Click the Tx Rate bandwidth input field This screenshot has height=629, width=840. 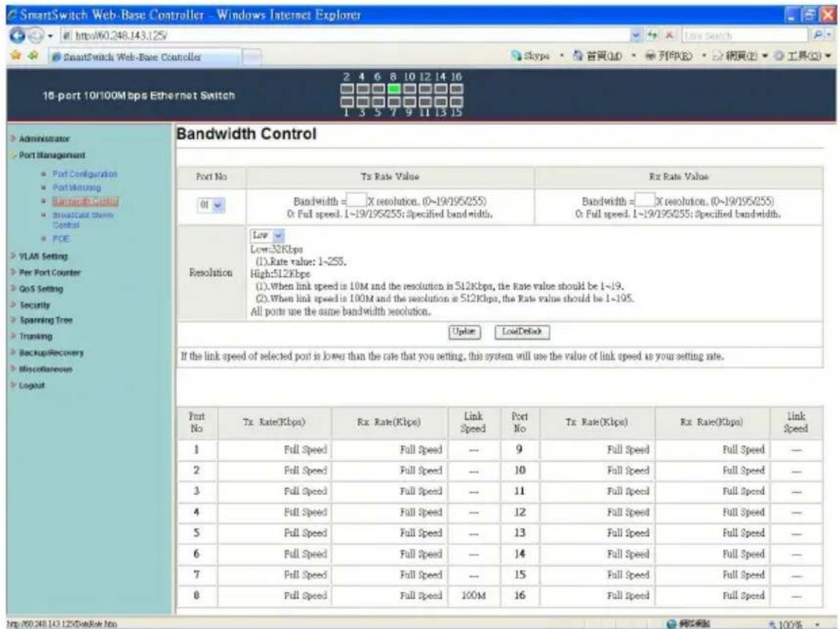point(357,201)
